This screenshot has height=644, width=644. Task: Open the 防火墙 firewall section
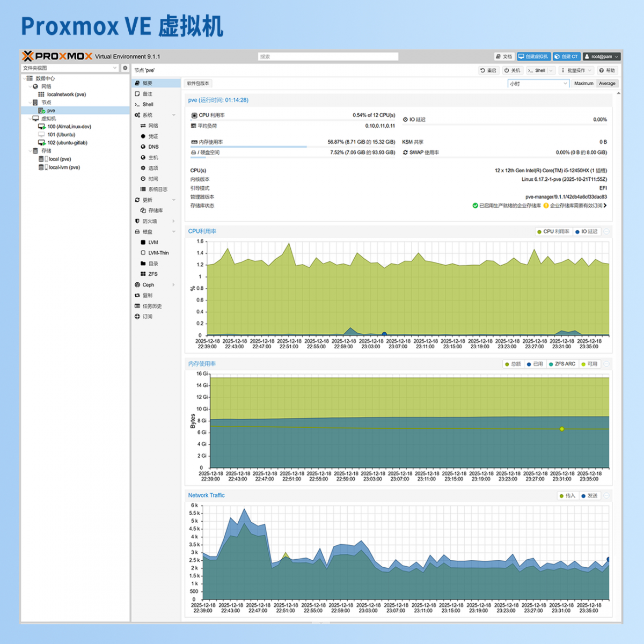[x=150, y=221]
